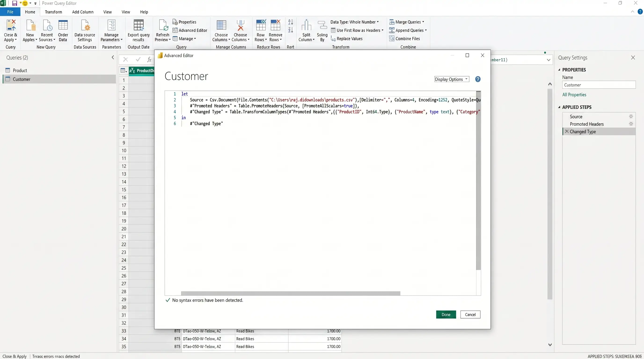
Task: Click the Promoted Headers step gear icon
Action: [x=631, y=124]
